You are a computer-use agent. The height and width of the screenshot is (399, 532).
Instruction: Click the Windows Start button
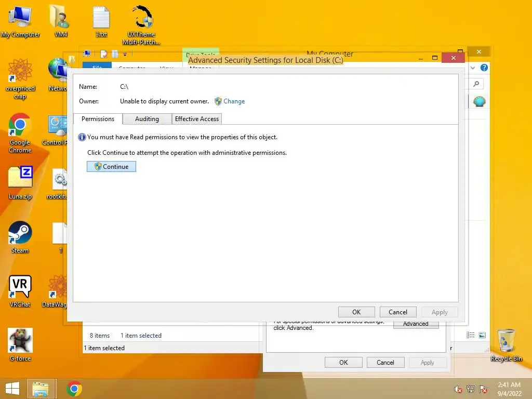pos(12,389)
